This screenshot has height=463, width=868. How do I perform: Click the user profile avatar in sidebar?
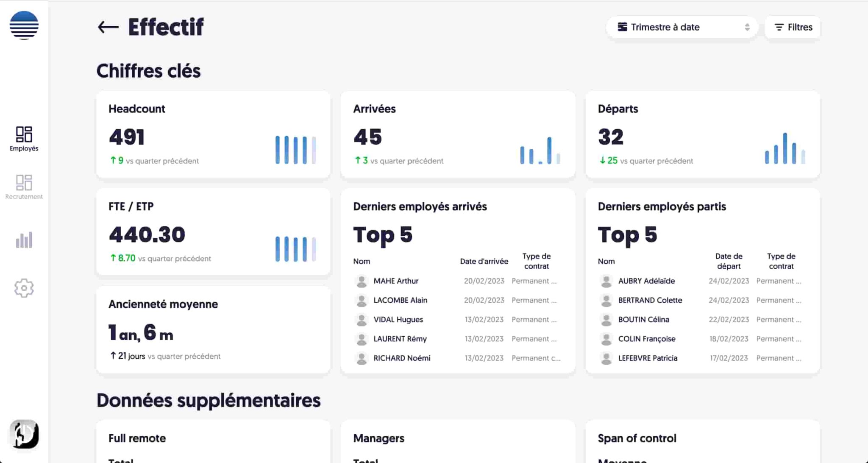coord(24,434)
